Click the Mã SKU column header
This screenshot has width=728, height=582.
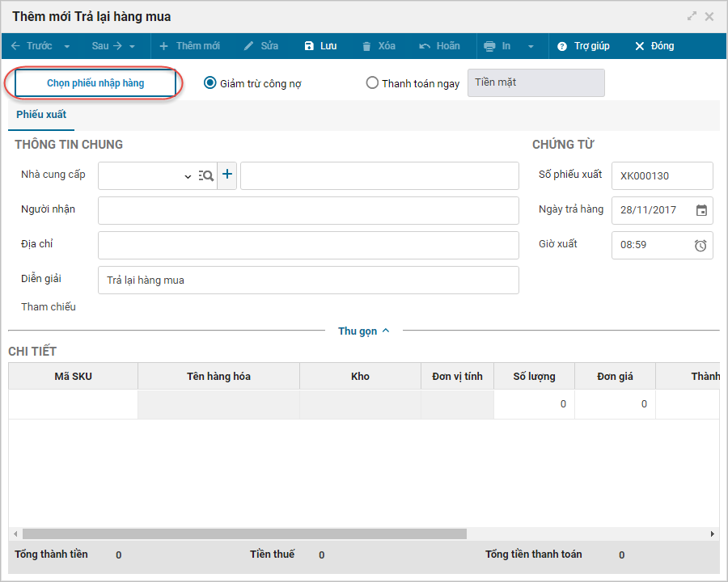[73, 376]
